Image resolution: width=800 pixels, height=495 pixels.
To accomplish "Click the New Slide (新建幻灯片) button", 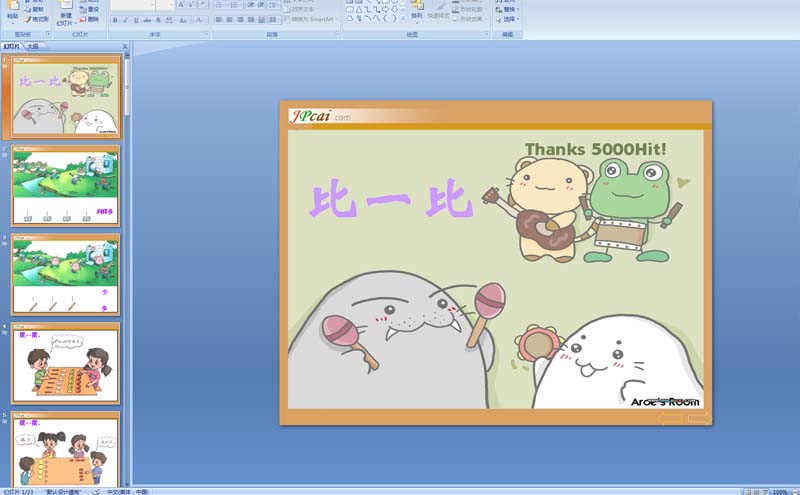I will [x=65, y=13].
